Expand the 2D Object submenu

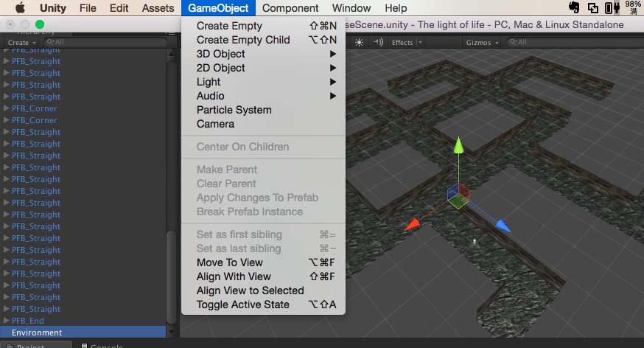(263, 68)
